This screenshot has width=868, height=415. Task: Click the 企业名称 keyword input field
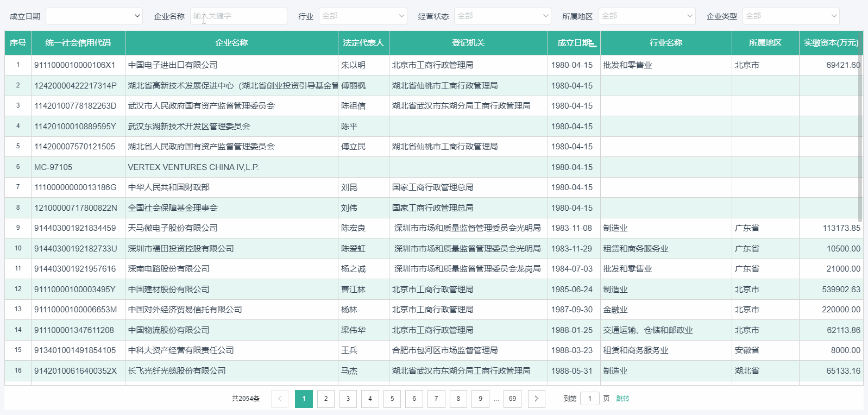tap(238, 16)
